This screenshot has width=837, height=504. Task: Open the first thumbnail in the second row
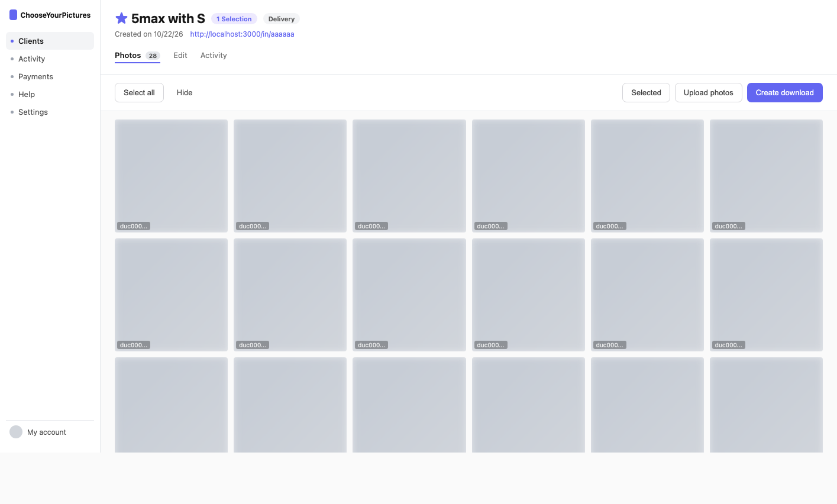click(x=171, y=295)
